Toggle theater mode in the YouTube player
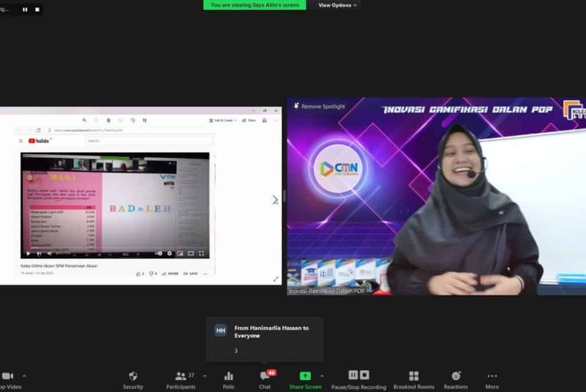This screenshot has height=392, width=586. coord(191,252)
